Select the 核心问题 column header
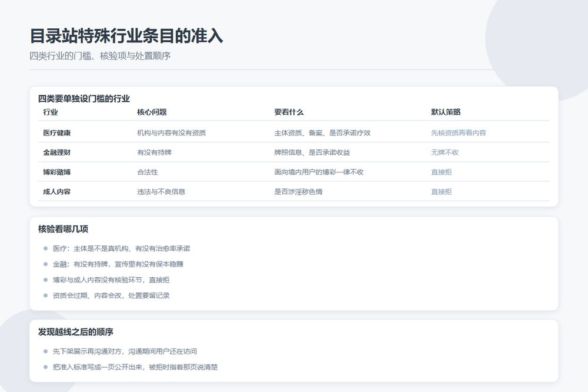The height and width of the screenshot is (392, 588). tap(152, 112)
